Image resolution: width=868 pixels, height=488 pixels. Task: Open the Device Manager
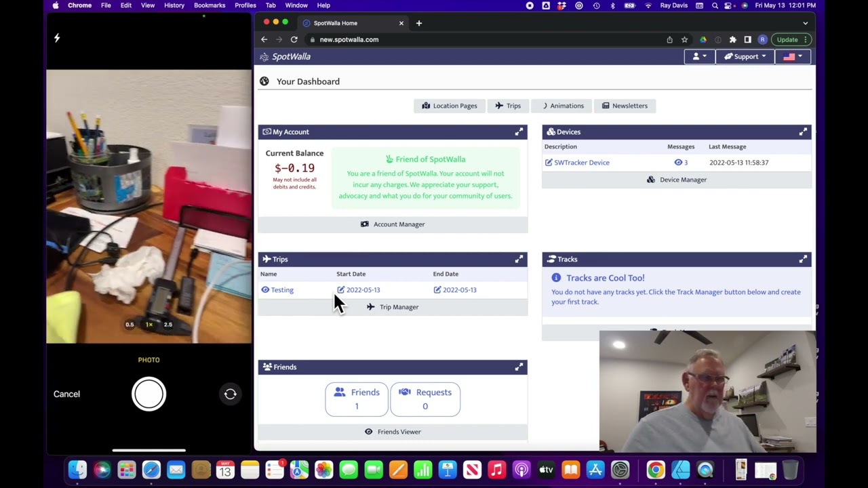tap(677, 180)
